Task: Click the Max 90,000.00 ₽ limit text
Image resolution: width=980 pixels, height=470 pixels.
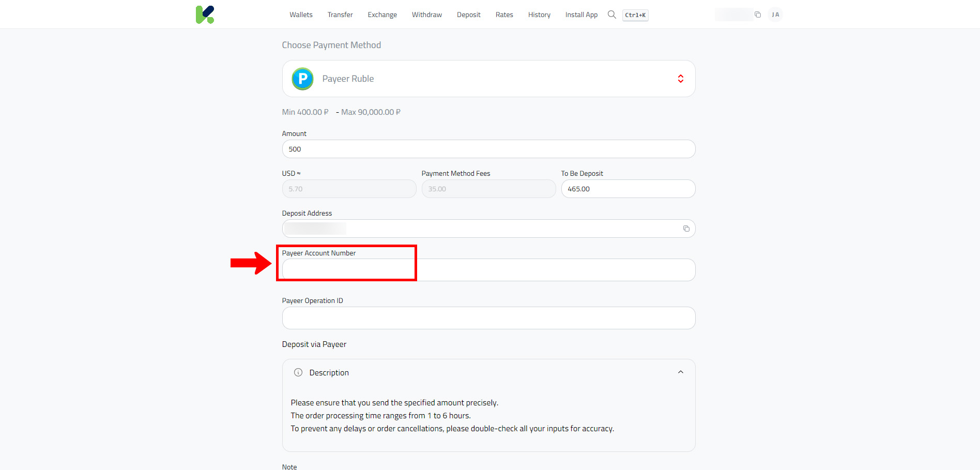Action: tap(371, 112)
